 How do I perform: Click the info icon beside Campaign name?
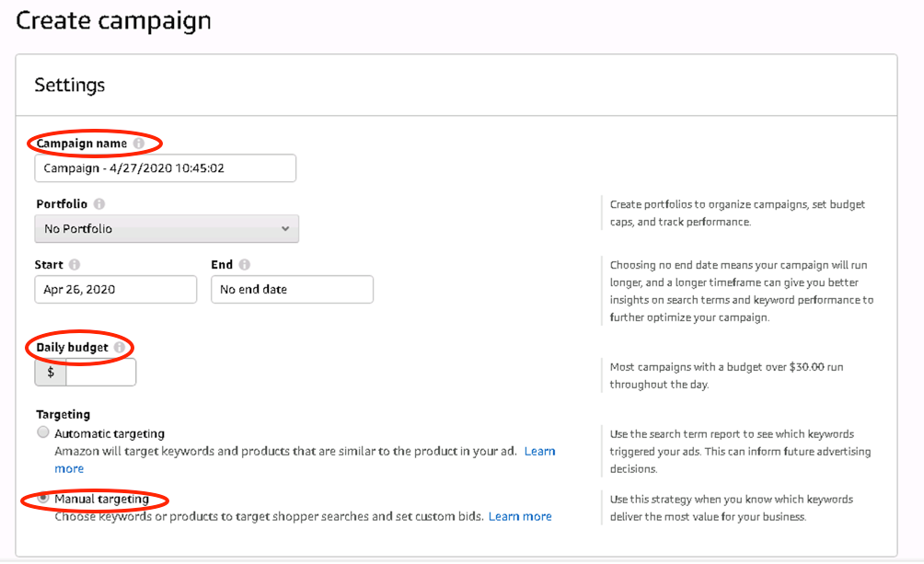point(138,144)
